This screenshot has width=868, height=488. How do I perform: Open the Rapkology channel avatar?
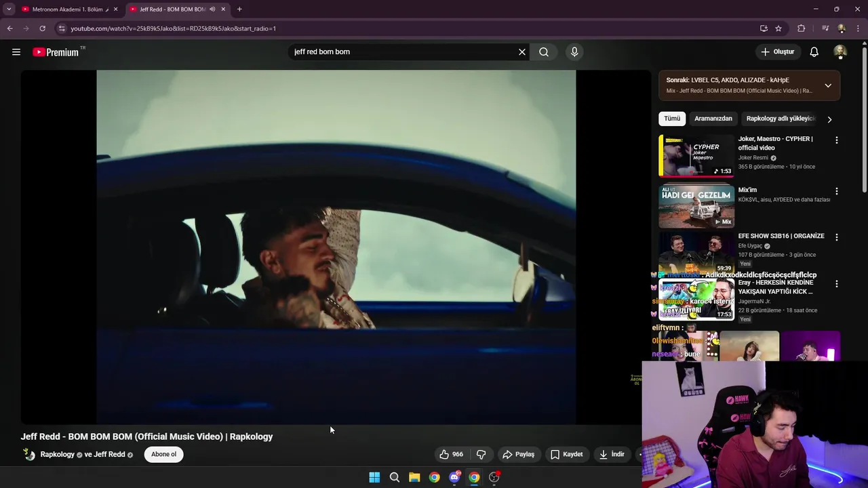[29, 454]
